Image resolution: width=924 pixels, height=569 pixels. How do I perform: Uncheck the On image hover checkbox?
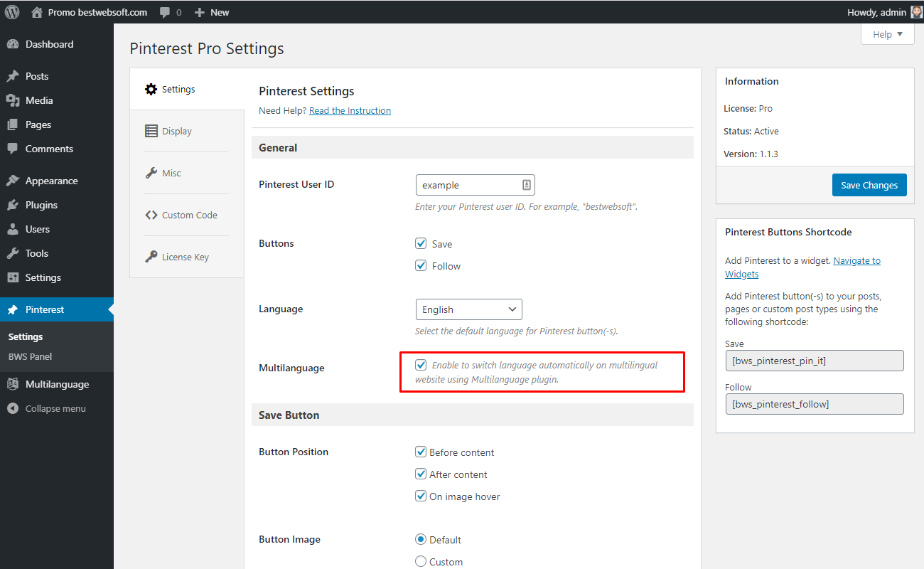pyautogui.click(x=421, y=496)
